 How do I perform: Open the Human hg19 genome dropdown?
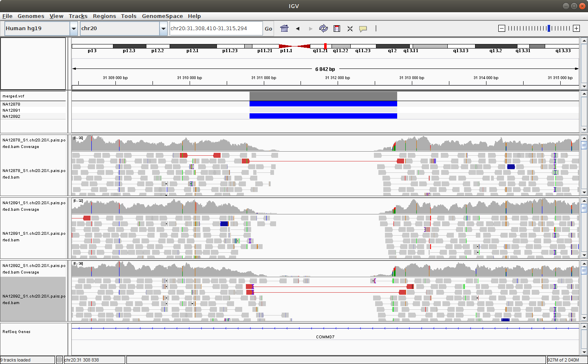pyautogui.click(x=74, y=29)
